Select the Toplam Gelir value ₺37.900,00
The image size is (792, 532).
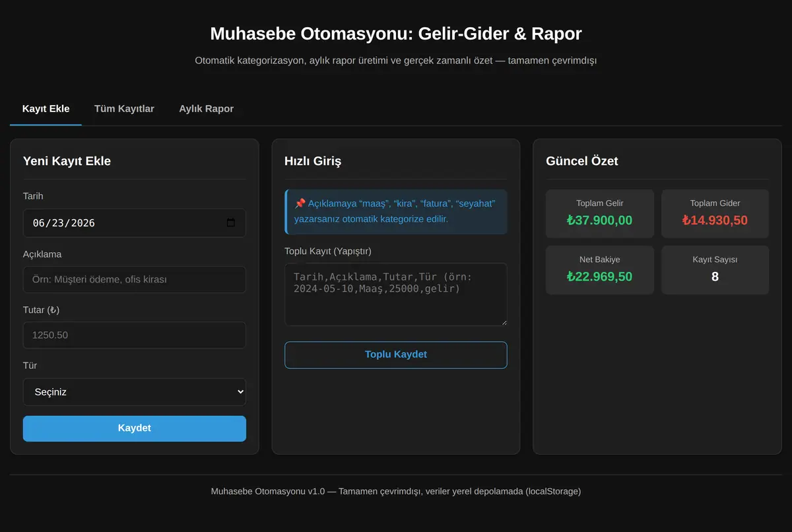(x=600, y=220)
